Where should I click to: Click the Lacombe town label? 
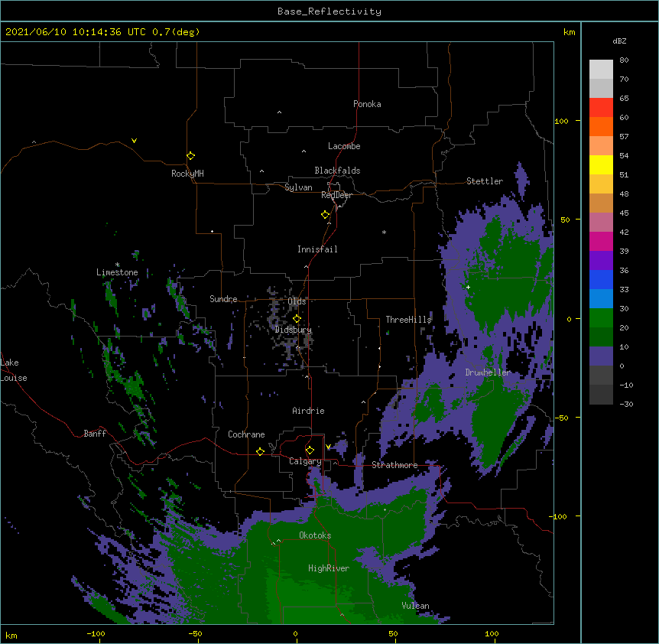(344, 146)
